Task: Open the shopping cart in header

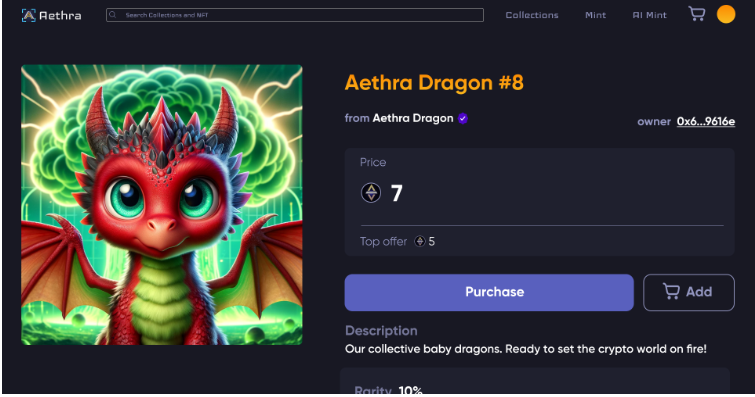Action: click(x=697, y=13)
